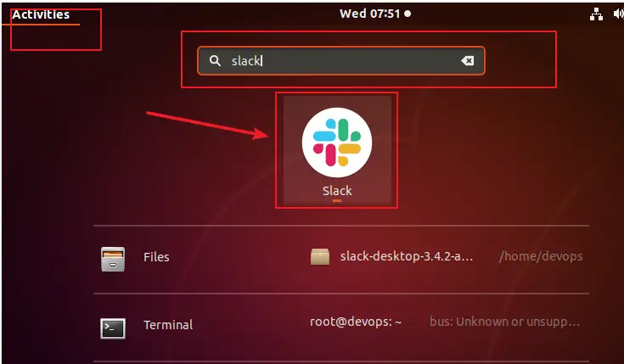Select the Files provider label

(x=156, y=257)
